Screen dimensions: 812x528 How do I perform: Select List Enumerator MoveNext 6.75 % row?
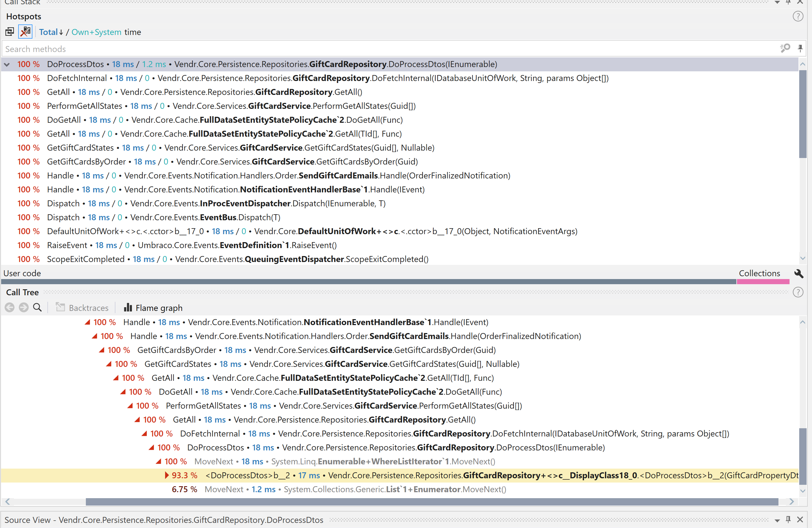point(399,489)
